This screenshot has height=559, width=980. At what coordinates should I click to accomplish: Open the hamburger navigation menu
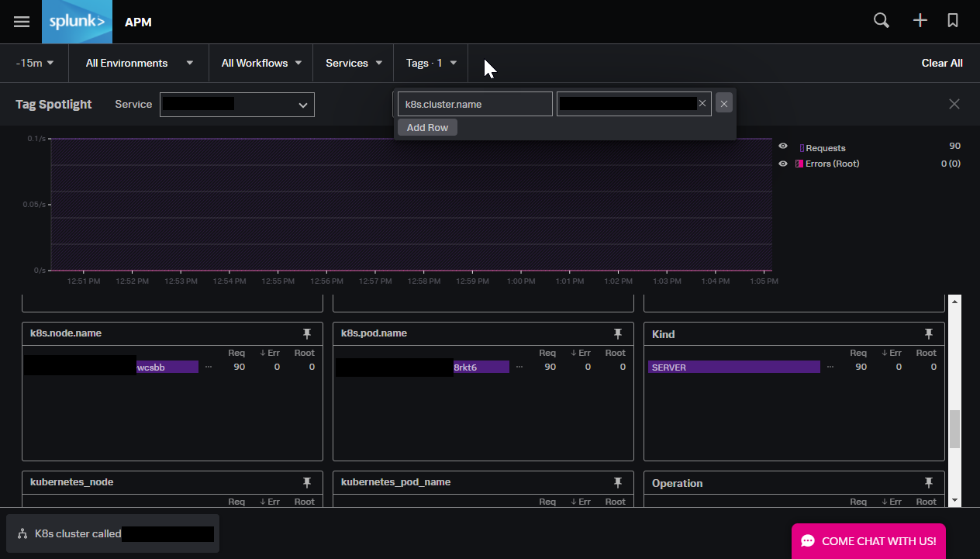tap(21, 21)
